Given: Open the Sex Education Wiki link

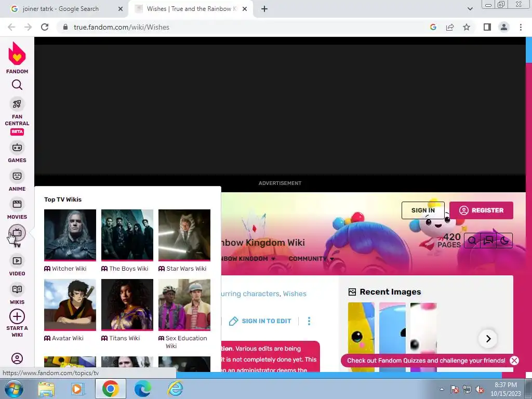Looking at the screenshot, I should [x=186, y=342].
